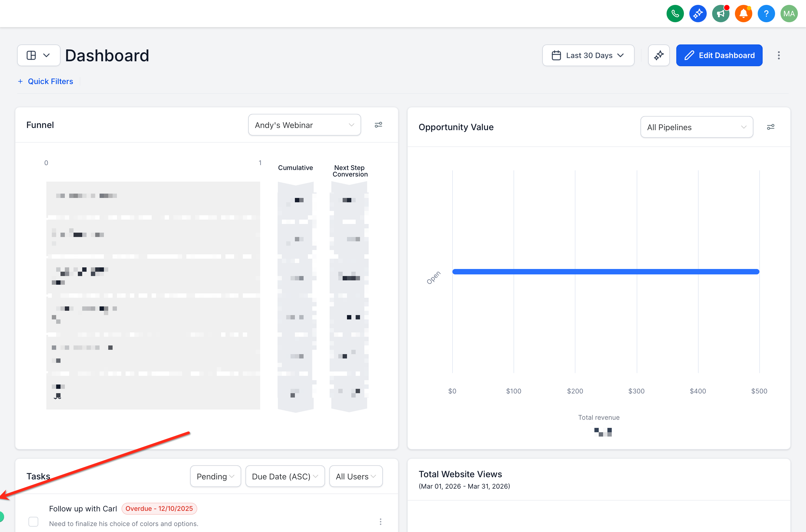Click the Edit Dashboard button
The width and height of the screenshot is (806, 532).
tap(719, 55)
